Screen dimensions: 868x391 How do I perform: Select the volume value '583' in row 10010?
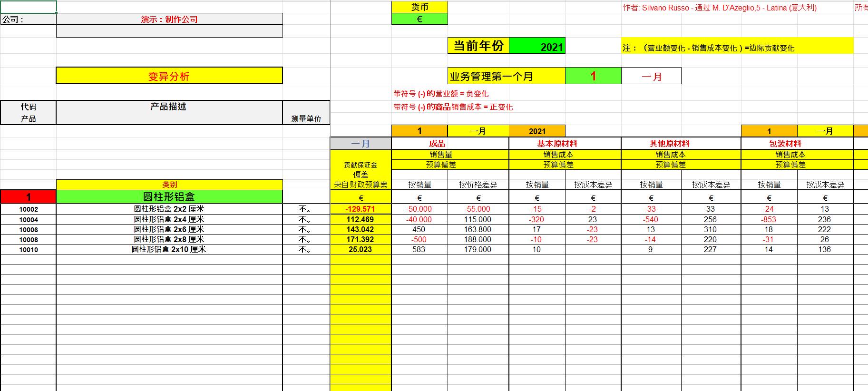[x=419, y=249]
